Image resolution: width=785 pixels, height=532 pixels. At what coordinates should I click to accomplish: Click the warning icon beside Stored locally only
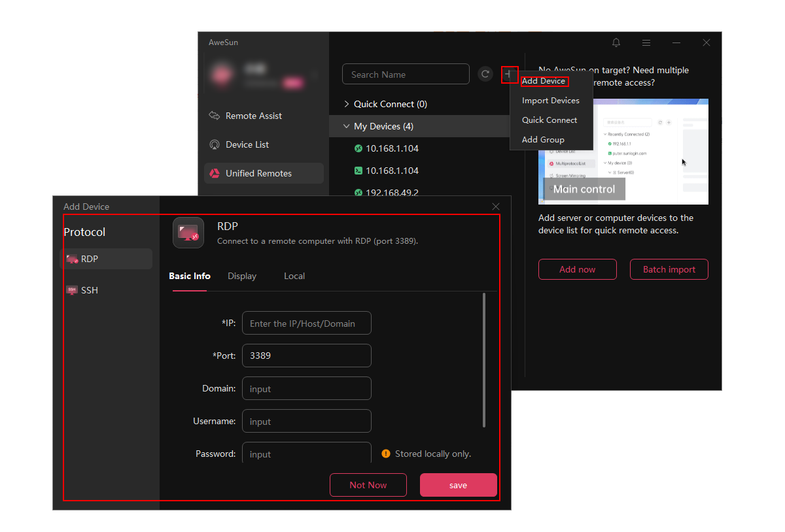click(386, 454)
